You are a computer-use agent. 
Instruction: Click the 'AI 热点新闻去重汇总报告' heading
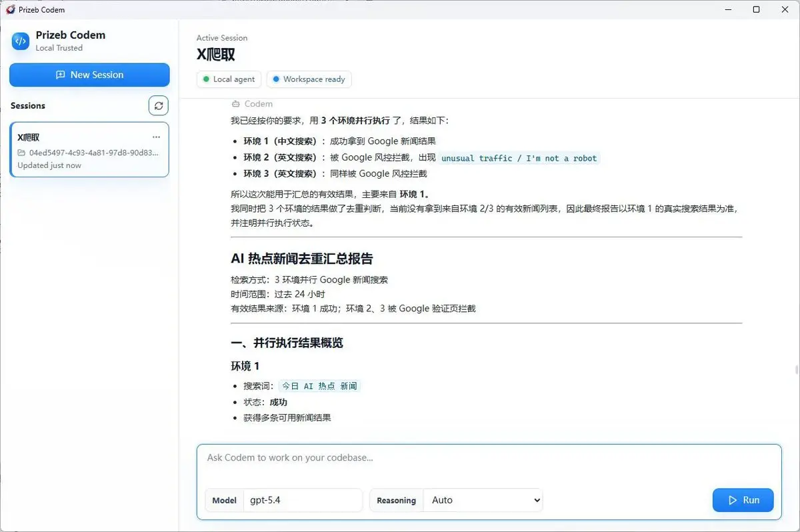[x=302, y=259]
